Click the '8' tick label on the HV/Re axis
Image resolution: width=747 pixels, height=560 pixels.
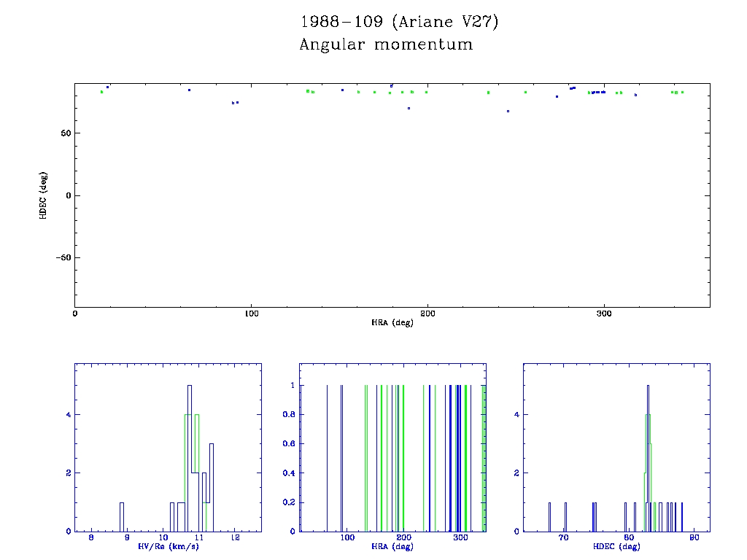click(x=91, y=537)
